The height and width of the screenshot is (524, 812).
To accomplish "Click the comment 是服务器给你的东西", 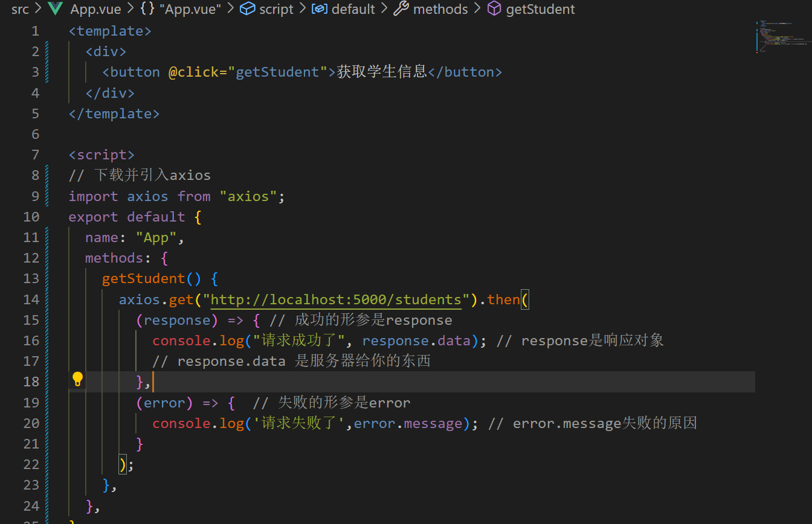I will tap(364, 361).
